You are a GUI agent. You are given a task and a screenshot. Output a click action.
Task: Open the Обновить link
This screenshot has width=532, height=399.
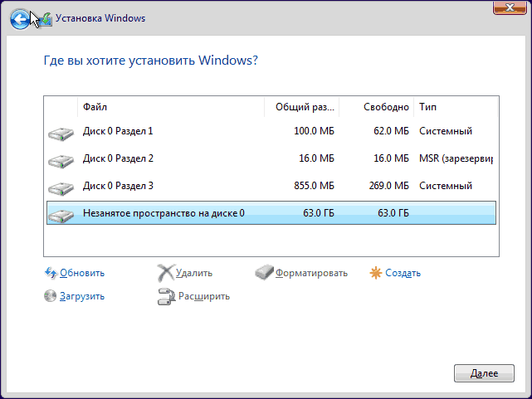click(x=82, y=273)
